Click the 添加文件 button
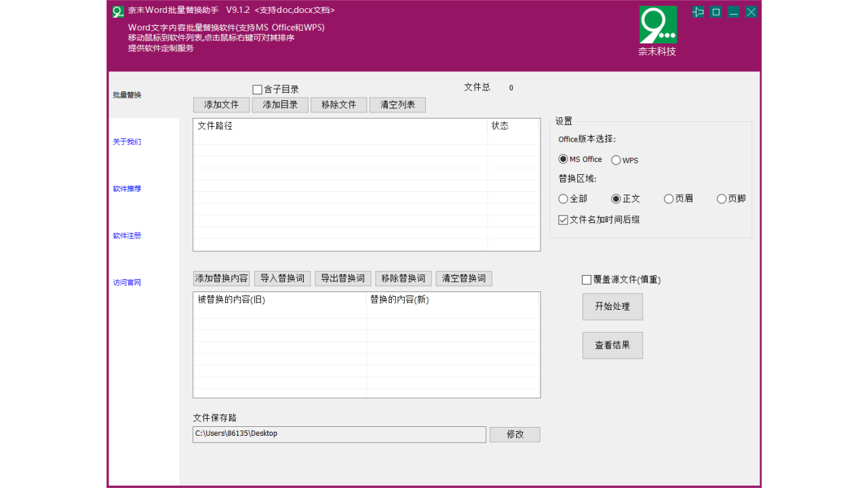 (222, 105)
